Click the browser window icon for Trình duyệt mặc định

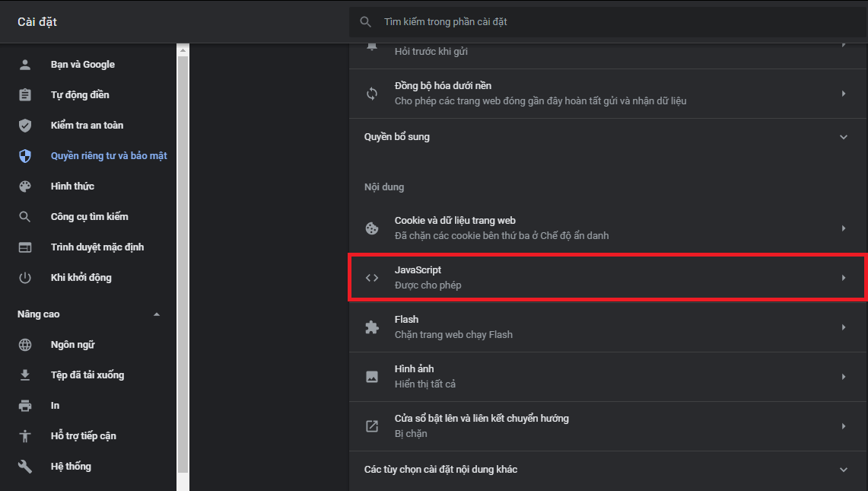25,247
